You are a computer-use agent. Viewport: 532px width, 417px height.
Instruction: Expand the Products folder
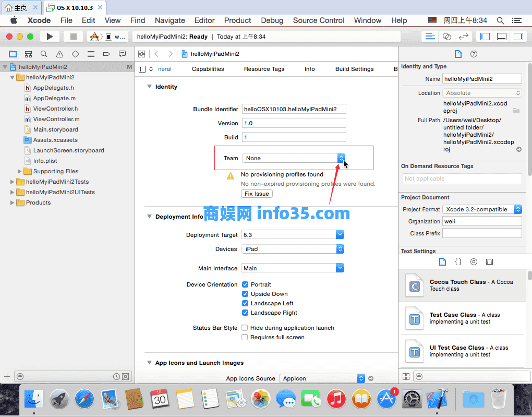pos(12,202)
